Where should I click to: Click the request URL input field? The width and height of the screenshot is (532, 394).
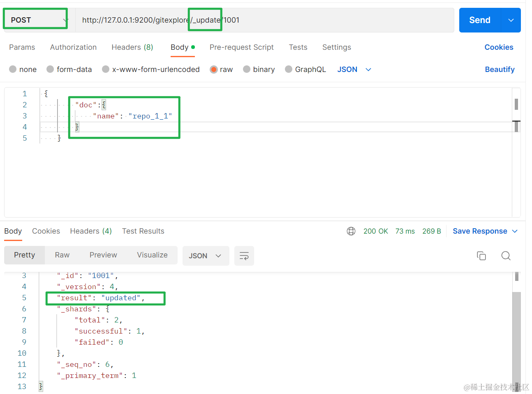(265, 20)
